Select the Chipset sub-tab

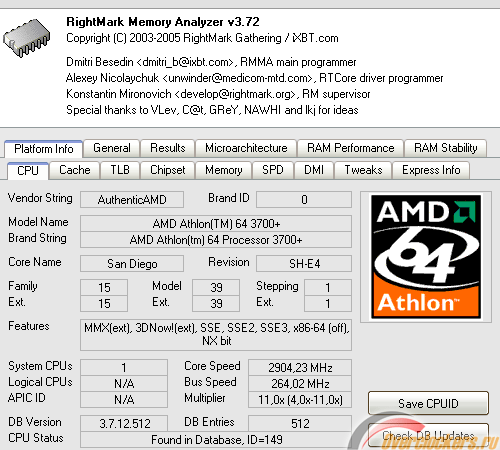168,170
